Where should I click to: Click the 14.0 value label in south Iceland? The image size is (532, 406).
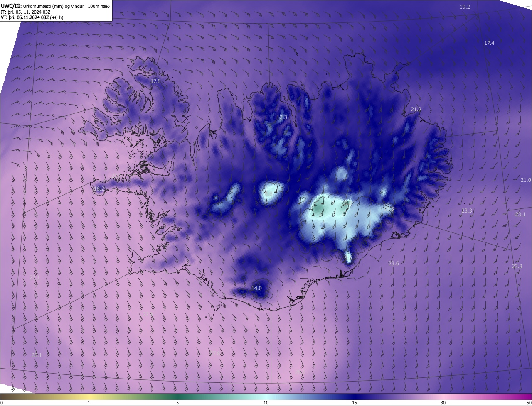257,289
